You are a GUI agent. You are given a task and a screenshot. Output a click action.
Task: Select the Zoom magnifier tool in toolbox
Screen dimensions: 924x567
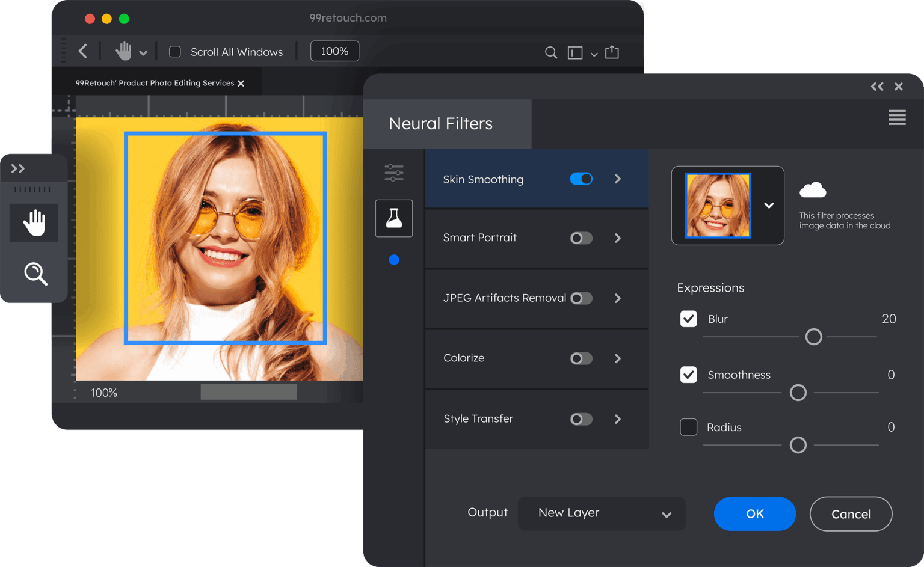coord(35,274)
